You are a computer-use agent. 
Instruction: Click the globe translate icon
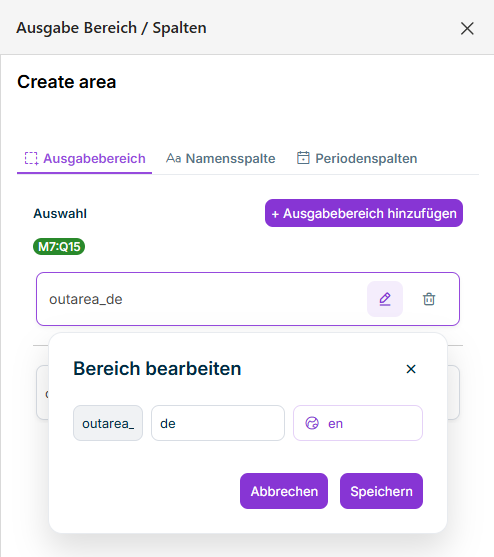click(x=312, y=423)
